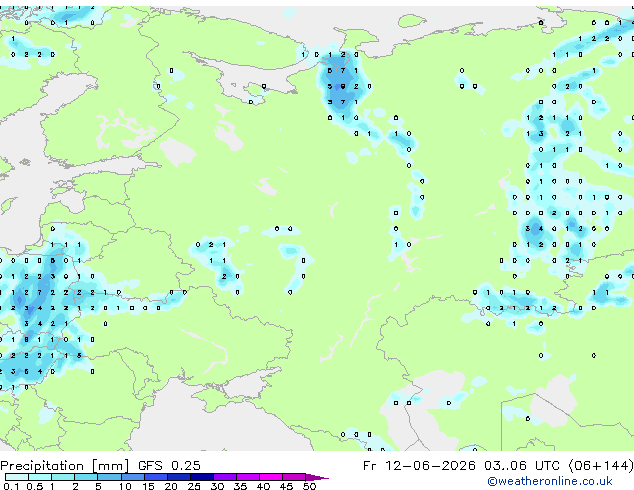Click the legend value label '30'

pyautogui.click(x=217, y=486)
